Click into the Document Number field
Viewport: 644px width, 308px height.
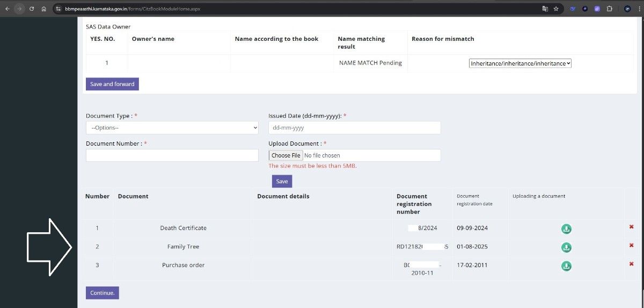pyautogui.click(x=172, y=155)
